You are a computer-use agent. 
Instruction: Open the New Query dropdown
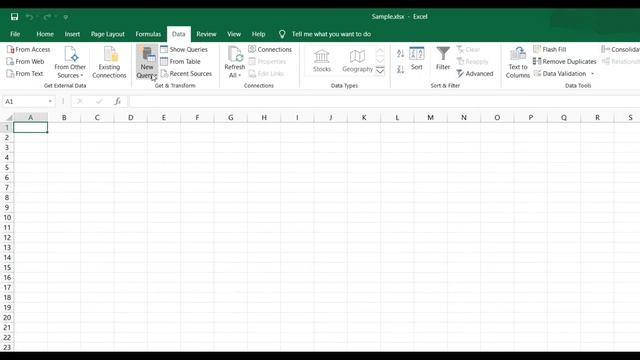(x=147, y=62)
